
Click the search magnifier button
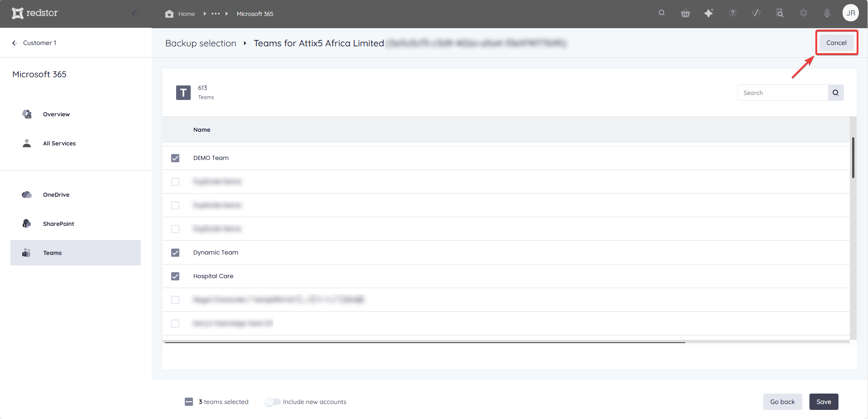click(836, 93)
